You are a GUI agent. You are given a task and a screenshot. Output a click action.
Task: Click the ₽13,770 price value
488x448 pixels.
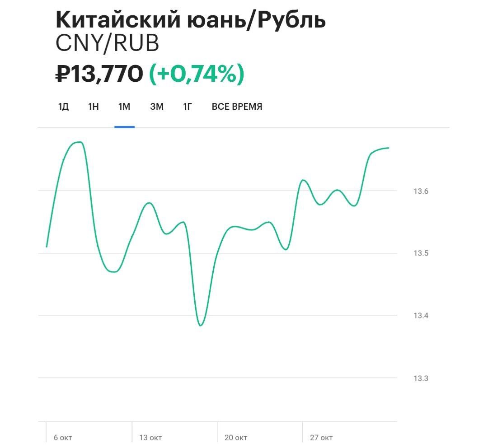pos(99,74)
